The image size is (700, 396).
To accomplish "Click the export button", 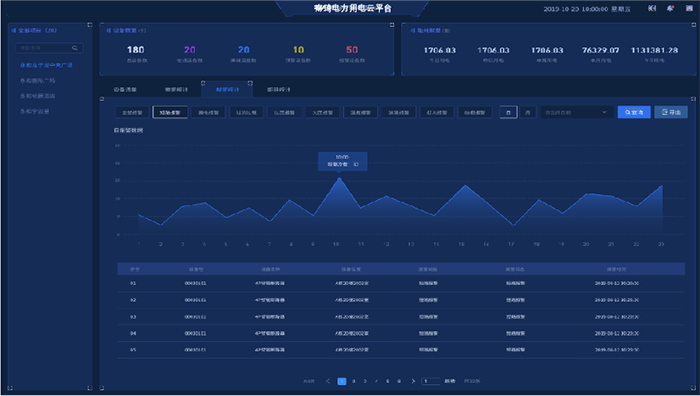I will coord(671,112).
